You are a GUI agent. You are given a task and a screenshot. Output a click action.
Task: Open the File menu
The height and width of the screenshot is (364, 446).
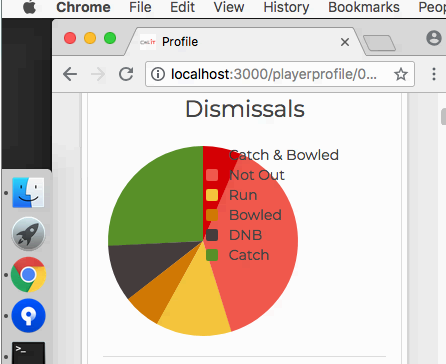point(140,7)
